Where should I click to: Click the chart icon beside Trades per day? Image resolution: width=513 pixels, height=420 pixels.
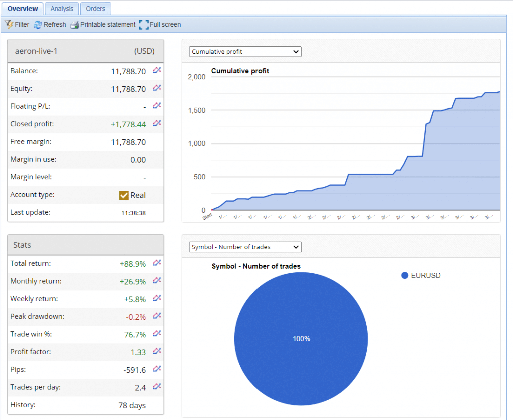point(157,386)
